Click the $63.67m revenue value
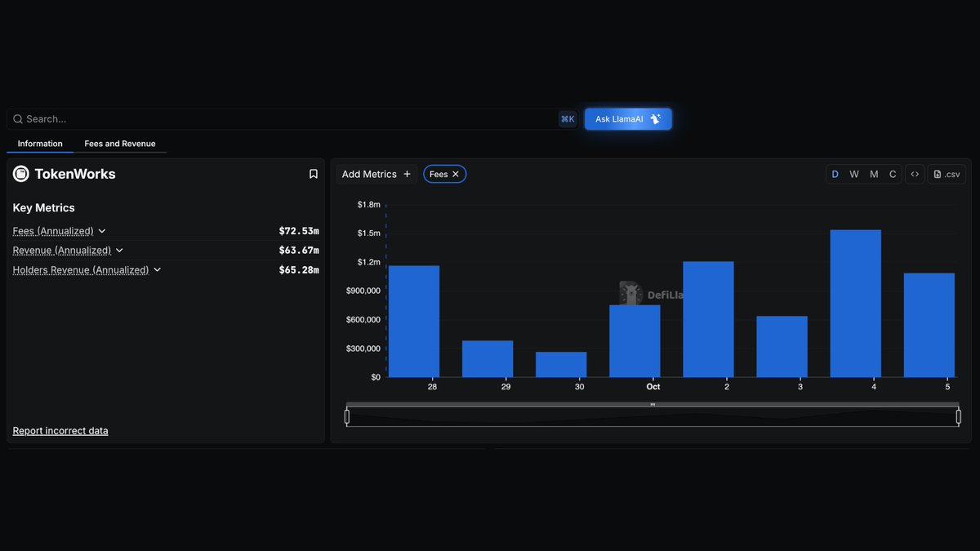This screenshot has height=551, width=980. pyautogui.click(x=299, y=251)
